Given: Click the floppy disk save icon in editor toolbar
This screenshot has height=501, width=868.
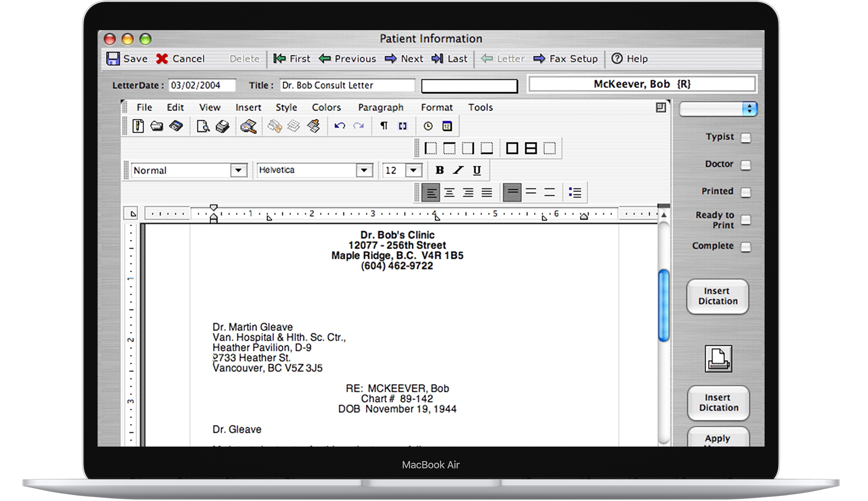Looking at the screenshot, I should [x=176, y=126].
